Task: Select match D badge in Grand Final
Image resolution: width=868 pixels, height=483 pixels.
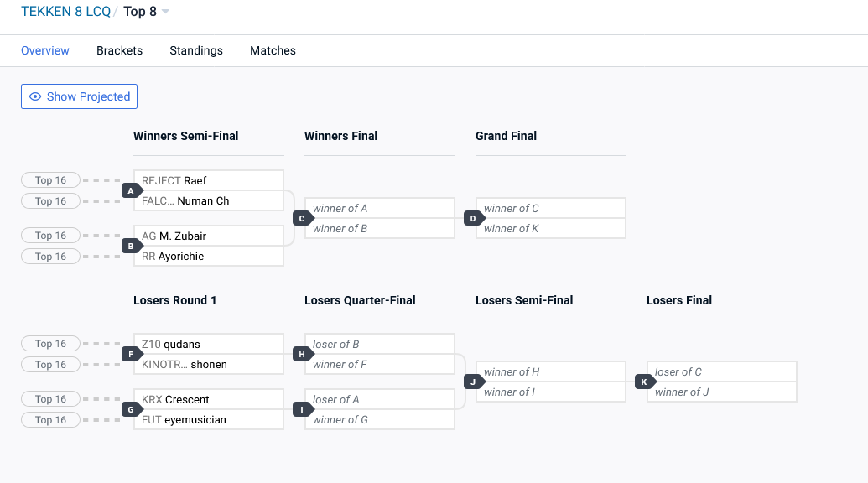Action: click(474, 219)
